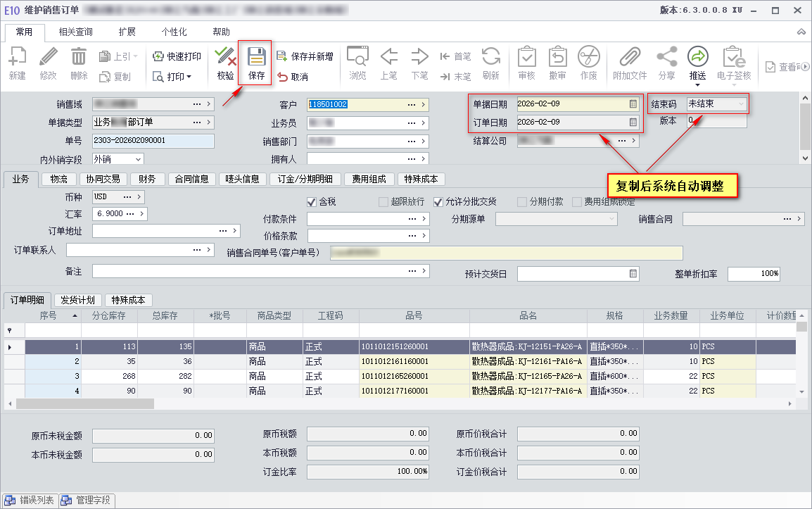Click the 快速打印 quick print icon
This screenshot has height=509, width=812.
[x=158, y=56]
